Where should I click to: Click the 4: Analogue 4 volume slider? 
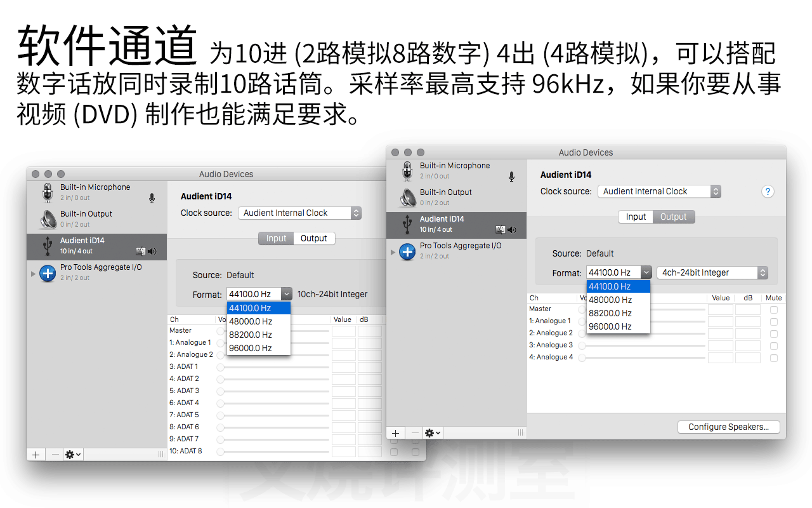pyautogui.click(x=641, y=358)
